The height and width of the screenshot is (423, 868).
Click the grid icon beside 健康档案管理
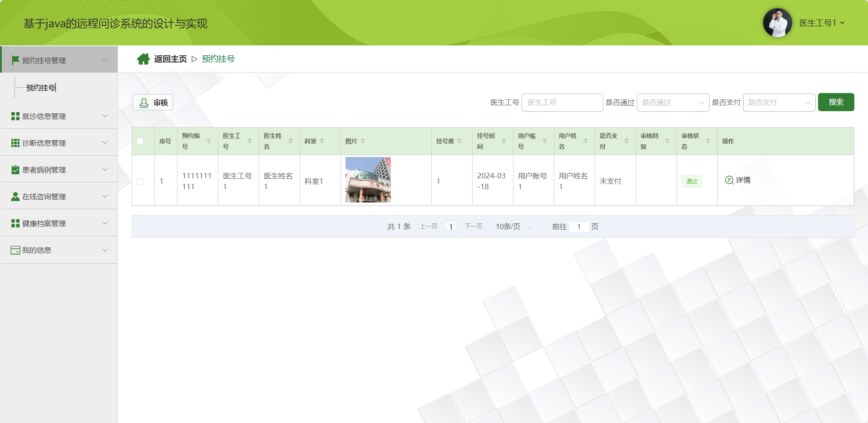pos(15,223)
